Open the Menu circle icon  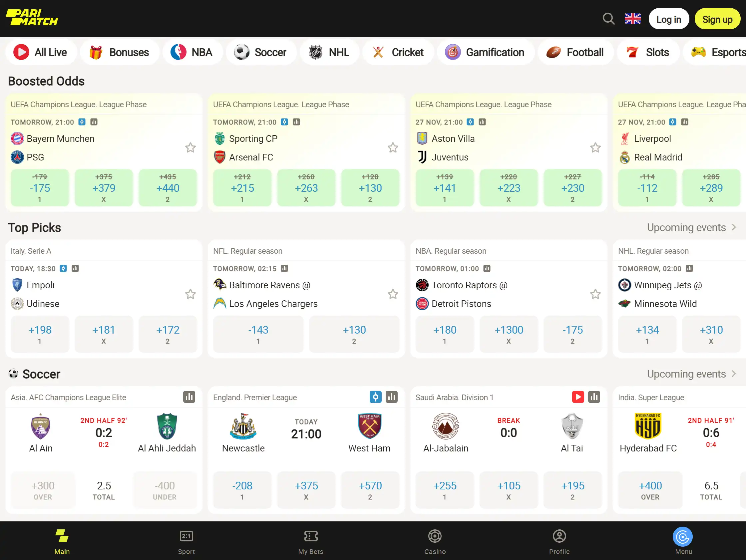(683, 536)
